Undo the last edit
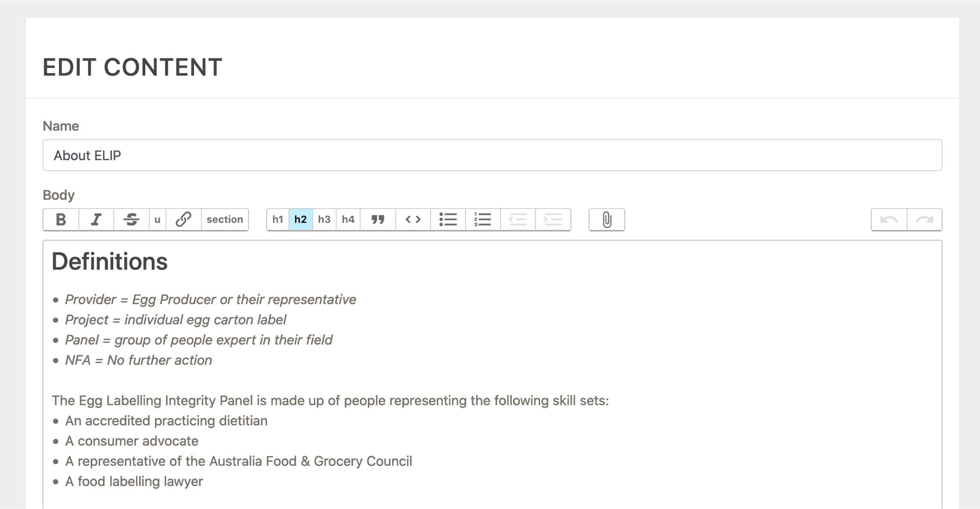980x509 pixels. point(889,220)
